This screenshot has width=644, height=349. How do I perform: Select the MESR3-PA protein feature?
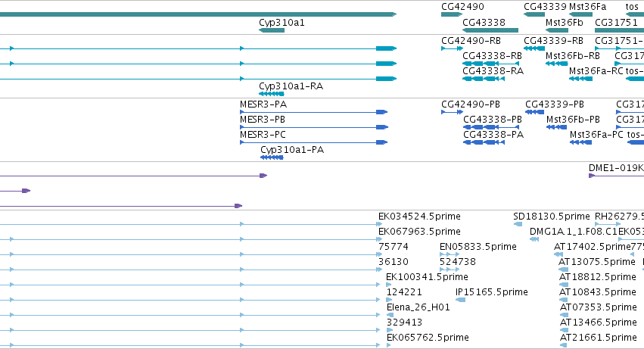(314, 112)
